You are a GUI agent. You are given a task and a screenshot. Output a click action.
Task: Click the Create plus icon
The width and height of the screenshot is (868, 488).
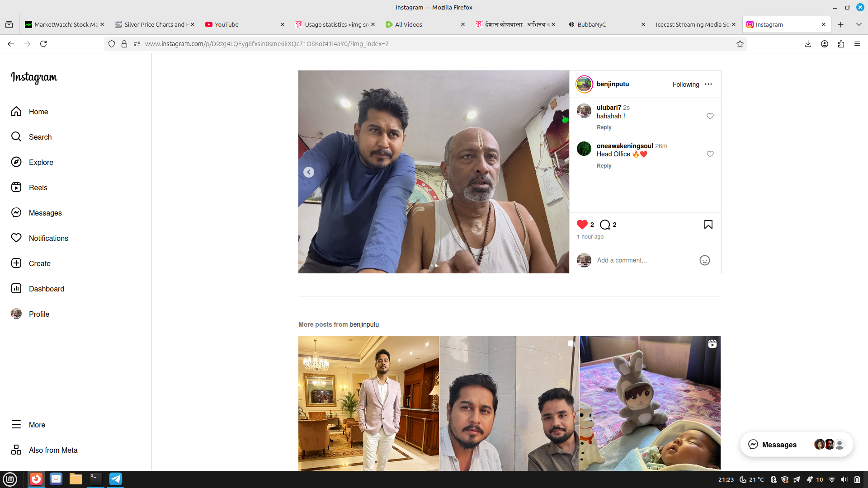[16, 263]
